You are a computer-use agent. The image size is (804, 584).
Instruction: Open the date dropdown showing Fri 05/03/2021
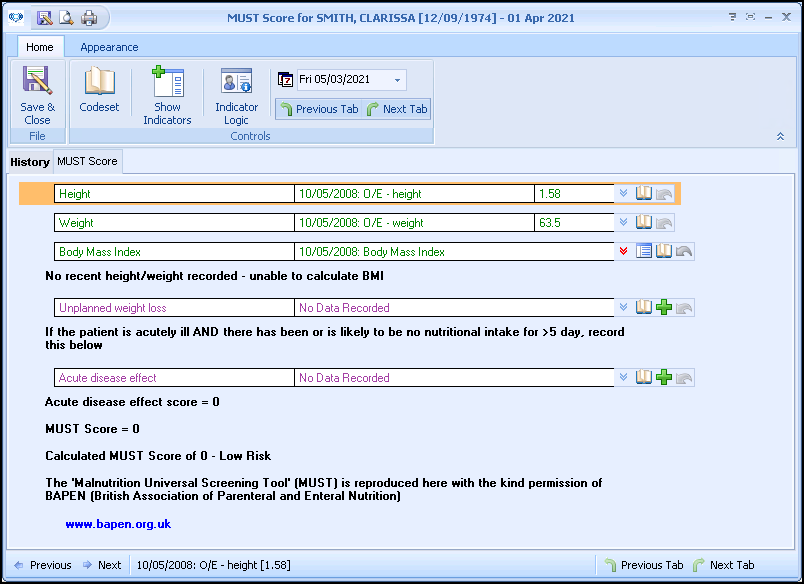[x=398, y=80]
